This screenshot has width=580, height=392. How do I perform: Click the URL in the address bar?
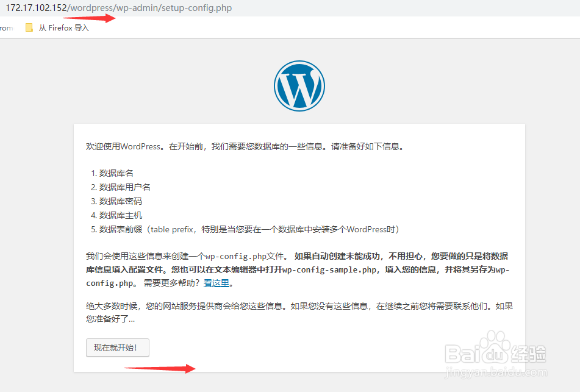click(x=119, y=8)
